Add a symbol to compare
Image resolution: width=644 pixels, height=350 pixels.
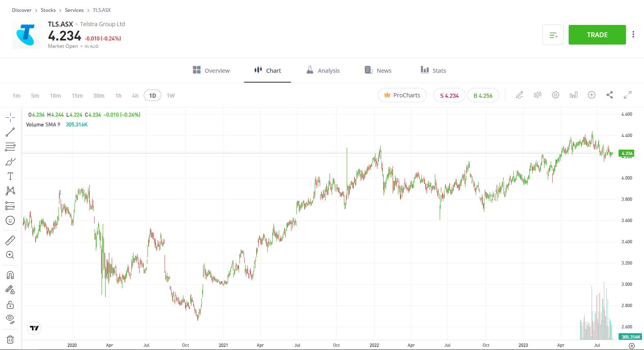(x=592, y=95)
